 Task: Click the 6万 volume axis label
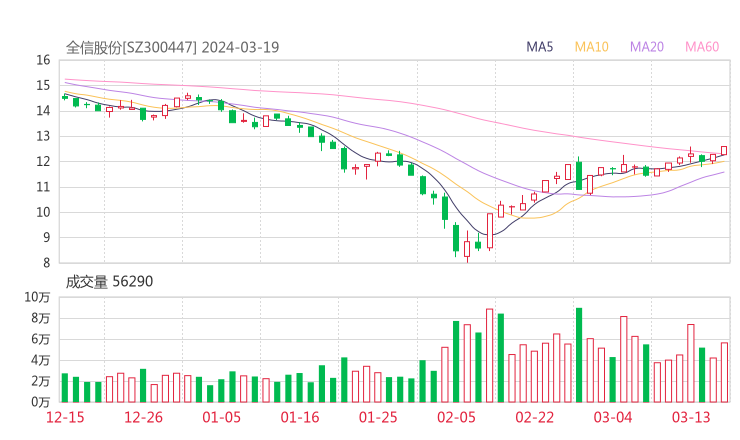coord(41,339)
